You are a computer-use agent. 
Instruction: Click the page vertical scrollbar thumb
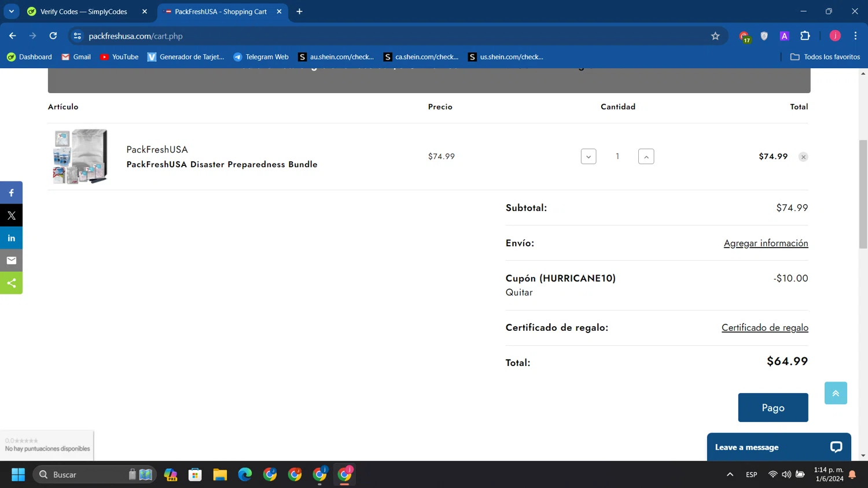(863, 194)
